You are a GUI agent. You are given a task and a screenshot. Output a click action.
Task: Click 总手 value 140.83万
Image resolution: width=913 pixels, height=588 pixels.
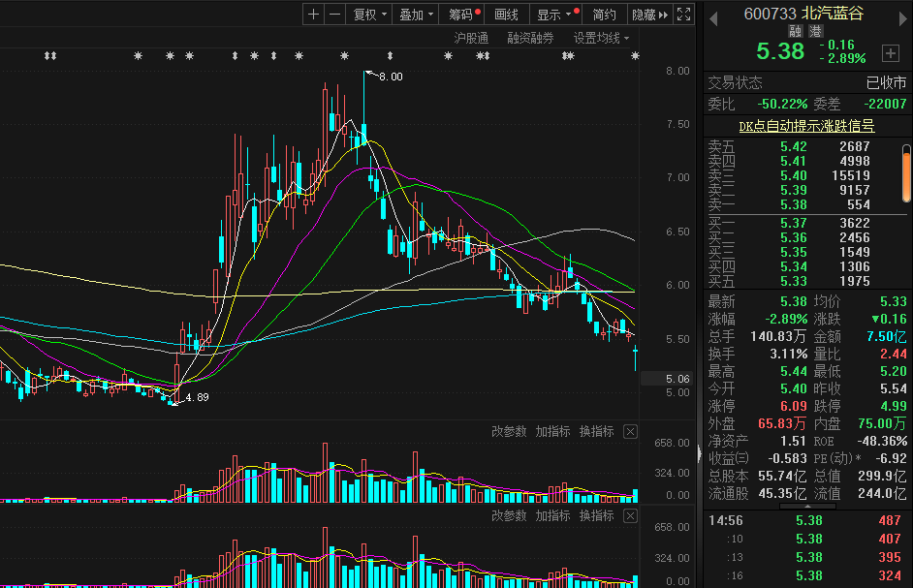(778, 336)
